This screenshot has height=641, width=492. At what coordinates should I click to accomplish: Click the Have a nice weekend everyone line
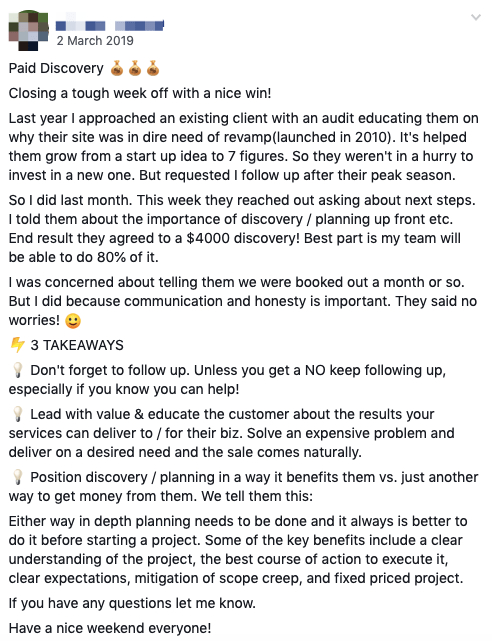coord(110,628)
